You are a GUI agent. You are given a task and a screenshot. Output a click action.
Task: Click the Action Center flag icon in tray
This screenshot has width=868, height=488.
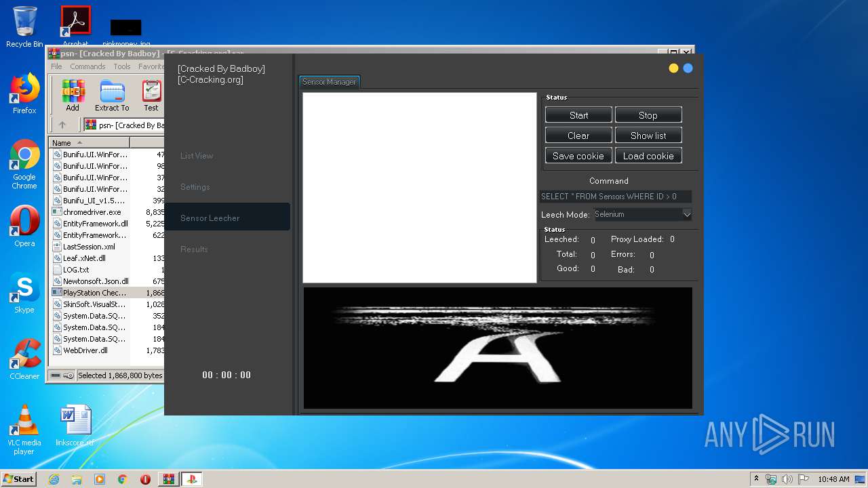point(803,479)
